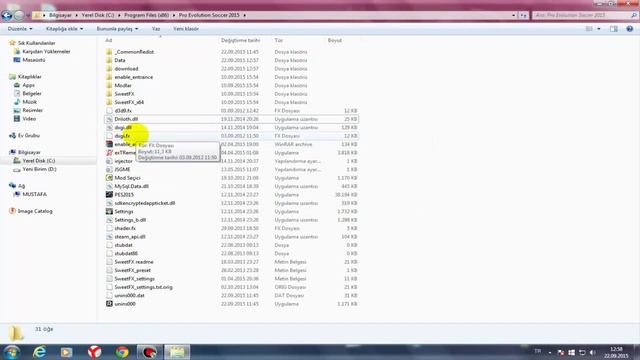Click the Back navigation arrow

coord(7,16)
